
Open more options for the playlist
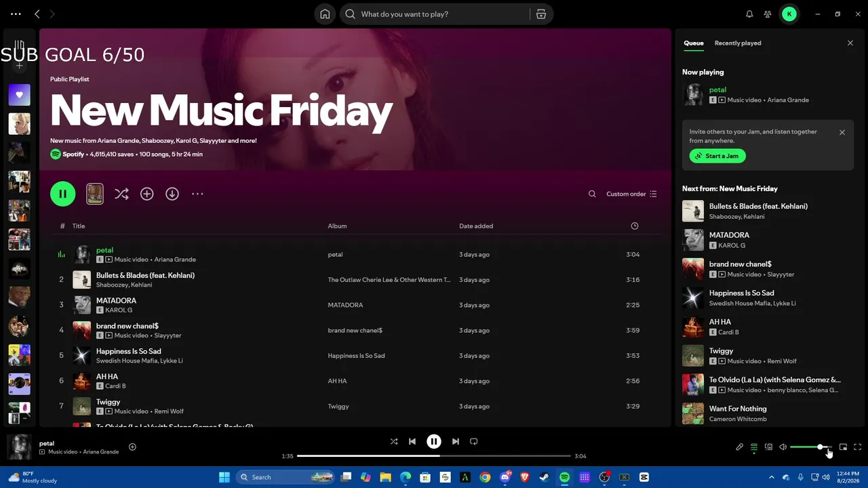coord(197,194)
